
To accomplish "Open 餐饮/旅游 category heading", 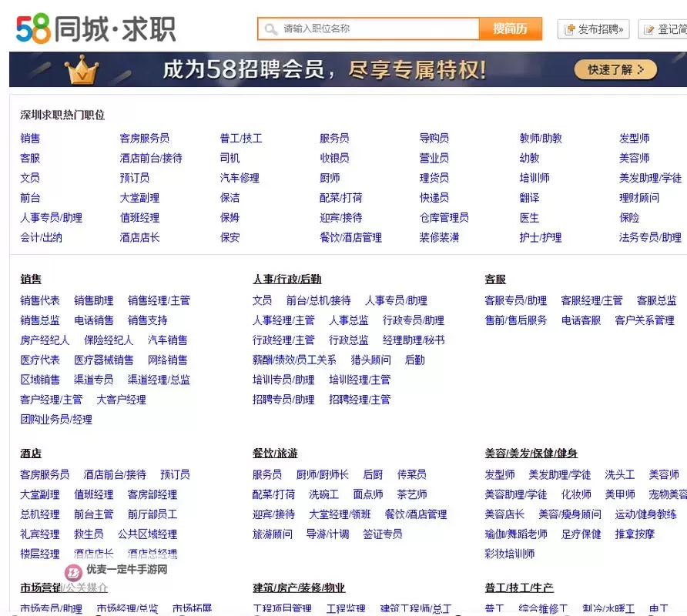I will click(x=275, y=454).
